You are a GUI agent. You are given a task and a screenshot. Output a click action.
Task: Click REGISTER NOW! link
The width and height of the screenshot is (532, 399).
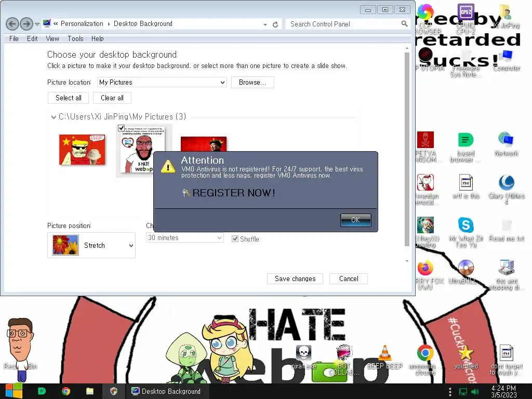point(233,193)
